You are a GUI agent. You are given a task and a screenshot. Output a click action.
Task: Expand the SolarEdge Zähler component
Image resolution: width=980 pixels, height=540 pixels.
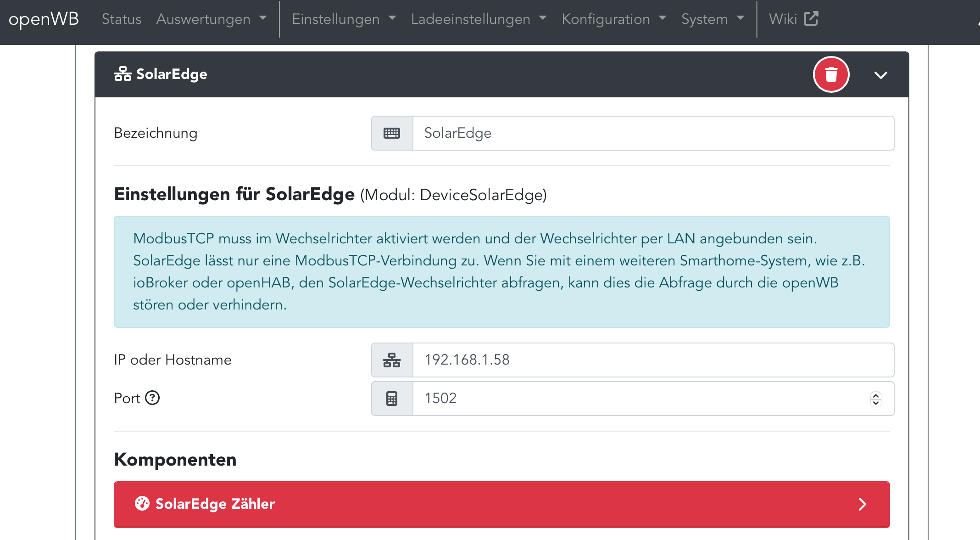click(x=862, y=504)
